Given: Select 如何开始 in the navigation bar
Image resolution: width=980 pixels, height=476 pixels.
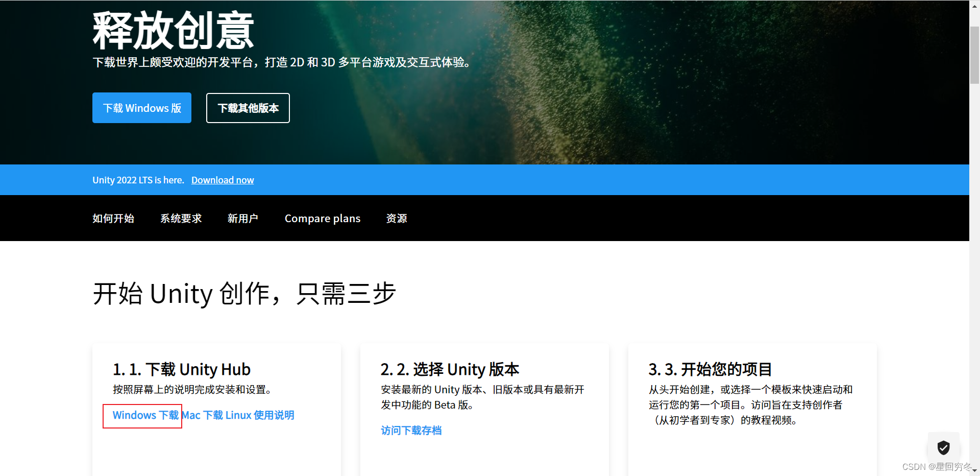Looking at the screenshot, I should click(x=113, y=219).
